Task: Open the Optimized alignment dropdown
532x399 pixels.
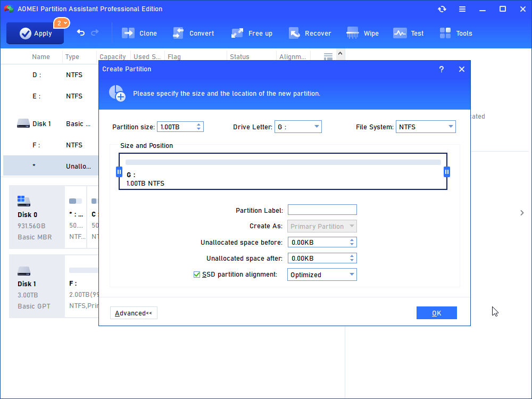Action: coord(322,275)
